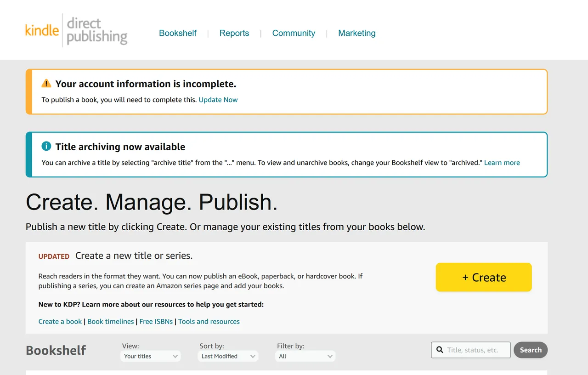Follow the Learn more archiving link

point(502,163)
